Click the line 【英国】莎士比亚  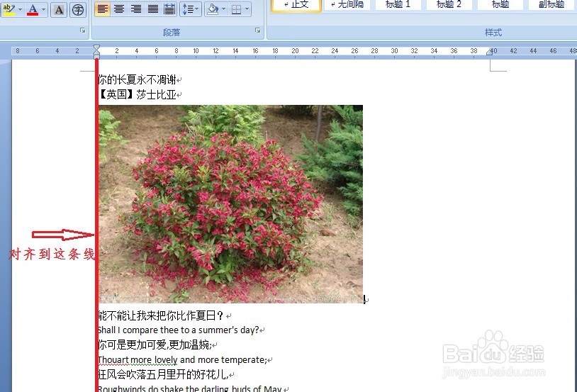[x=137, y=94]
